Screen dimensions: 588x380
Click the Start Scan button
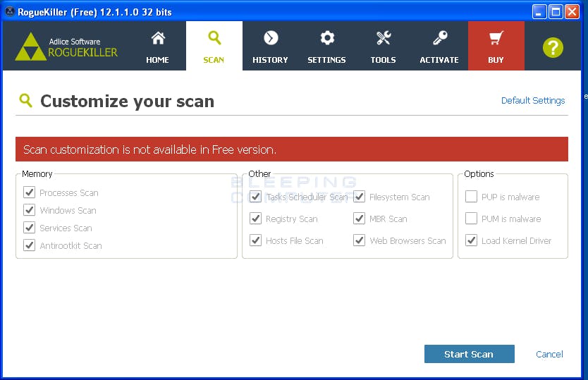pyautogui.click(x=469, y=354)
